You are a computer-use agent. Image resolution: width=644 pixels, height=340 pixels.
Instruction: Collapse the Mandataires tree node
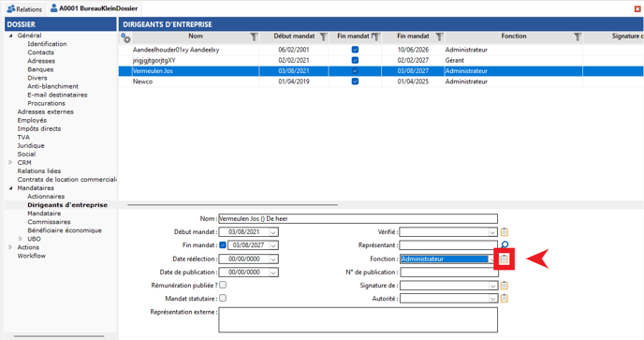[x=10, y=188]
